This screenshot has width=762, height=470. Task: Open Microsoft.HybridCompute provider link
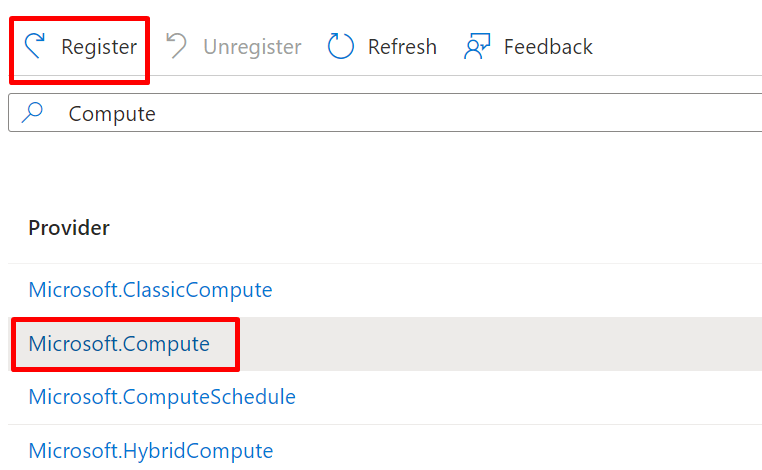point(151,451)
